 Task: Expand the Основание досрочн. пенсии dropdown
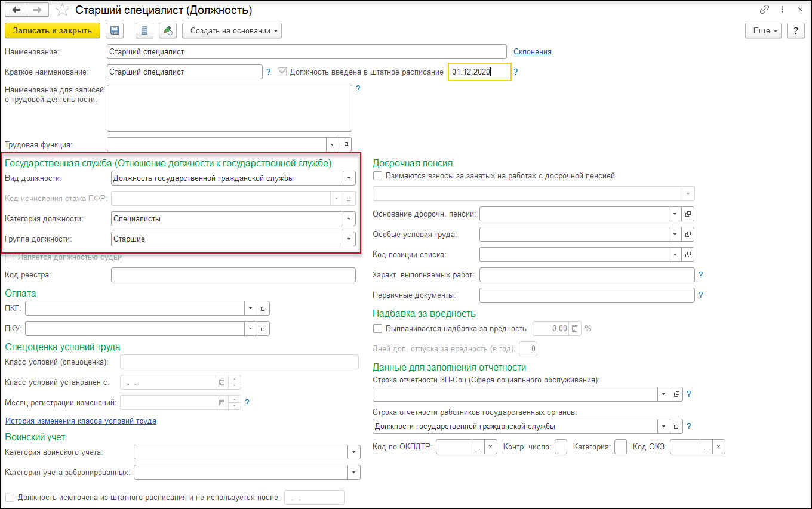click(x=675, y=214)
